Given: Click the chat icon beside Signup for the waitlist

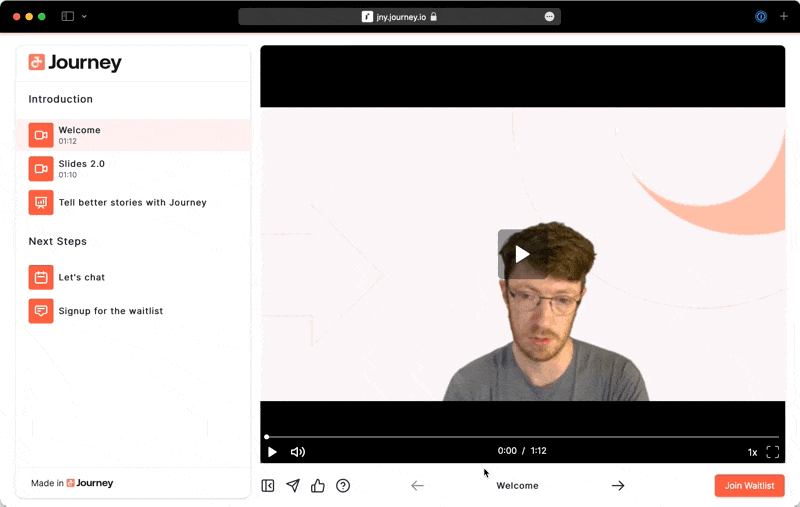Looking at the screenshot, I should 41,311.
